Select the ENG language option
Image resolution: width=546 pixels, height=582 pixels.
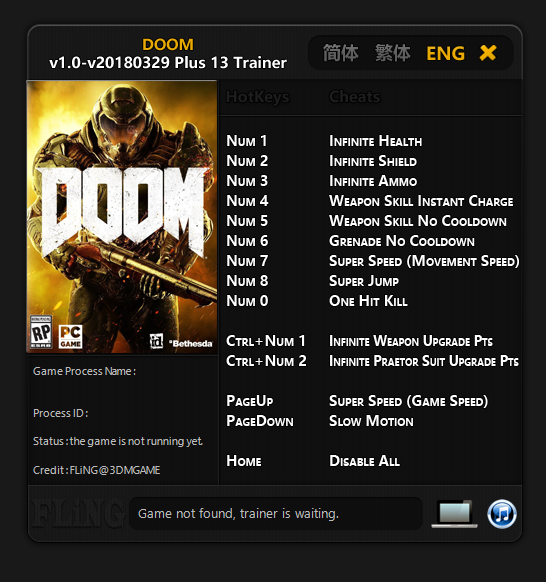pos(445,53)
